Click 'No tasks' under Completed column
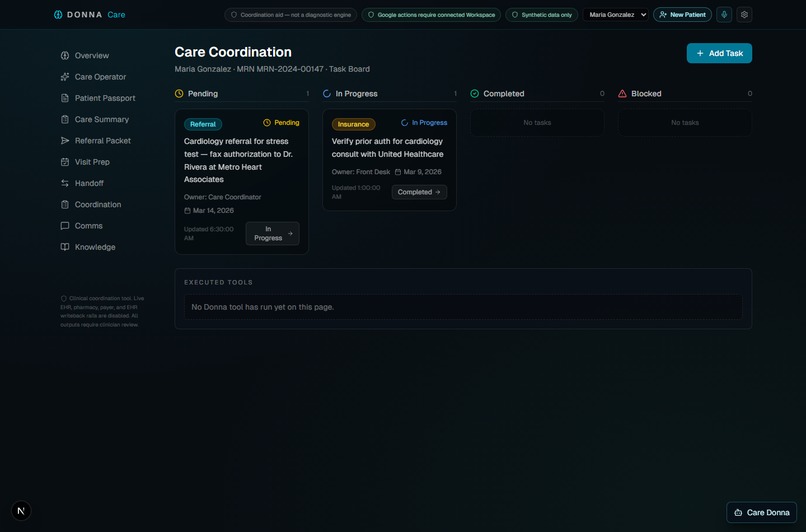Screen dimensions: 806x532 tap(537, 123)
